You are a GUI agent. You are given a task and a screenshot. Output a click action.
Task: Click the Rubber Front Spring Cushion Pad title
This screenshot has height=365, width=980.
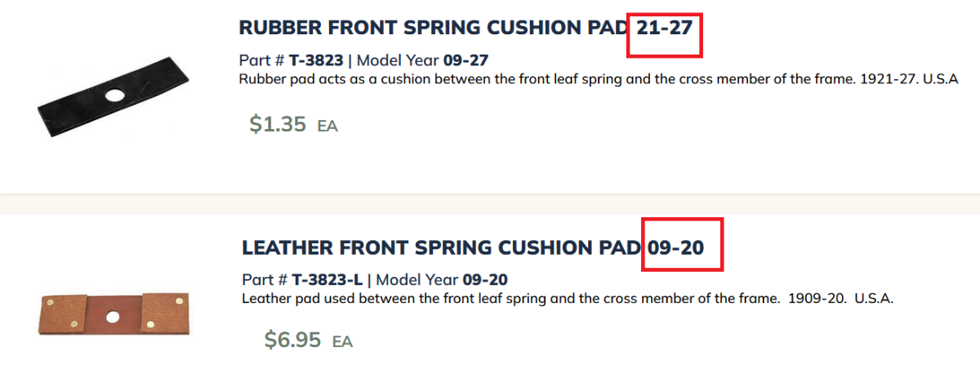point(433,27)
